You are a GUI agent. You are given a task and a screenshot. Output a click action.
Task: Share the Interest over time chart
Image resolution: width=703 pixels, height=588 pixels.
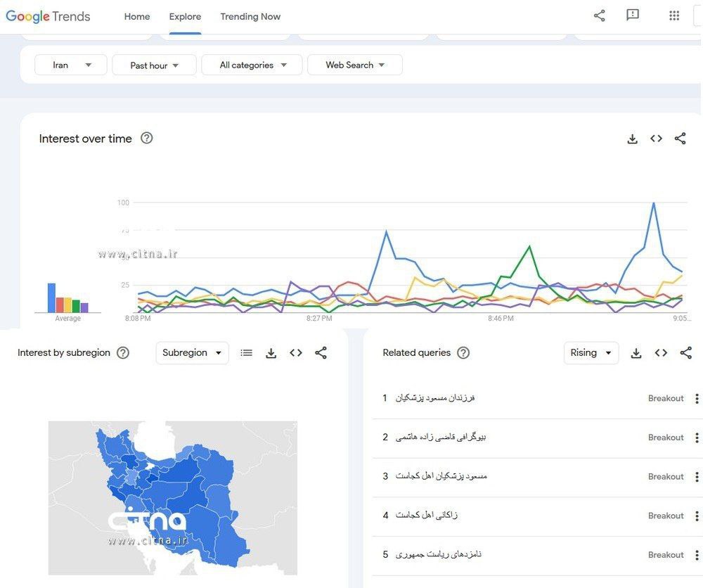pos(680,139)
